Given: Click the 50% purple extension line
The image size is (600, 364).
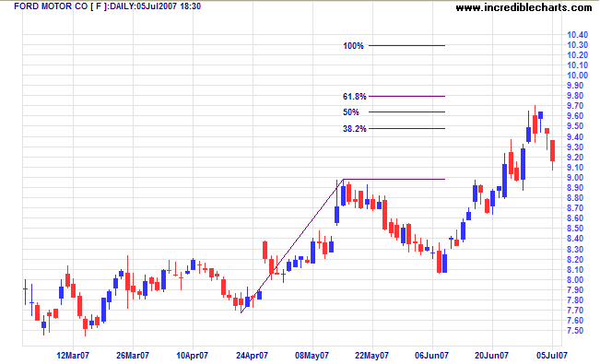Looking at the screenshot, I should (x=406, y=112).
